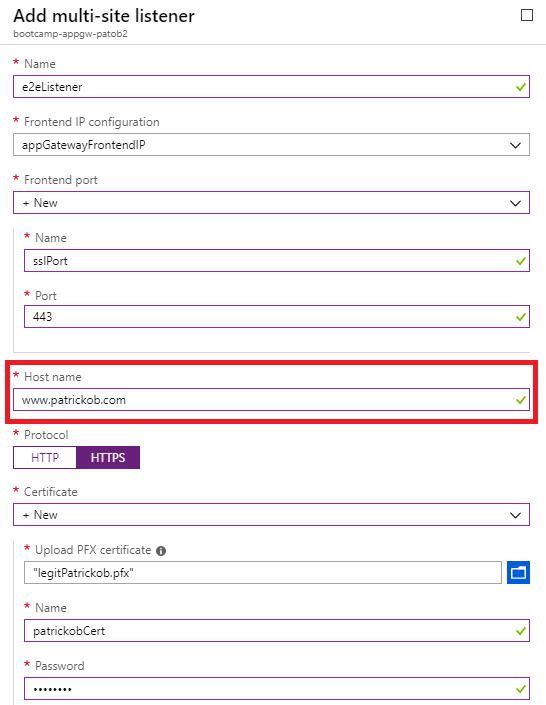The width and height of the screenshot is (546, 705).
Task: Select the HTTPS protocol option
Action: tap(108, 457)
